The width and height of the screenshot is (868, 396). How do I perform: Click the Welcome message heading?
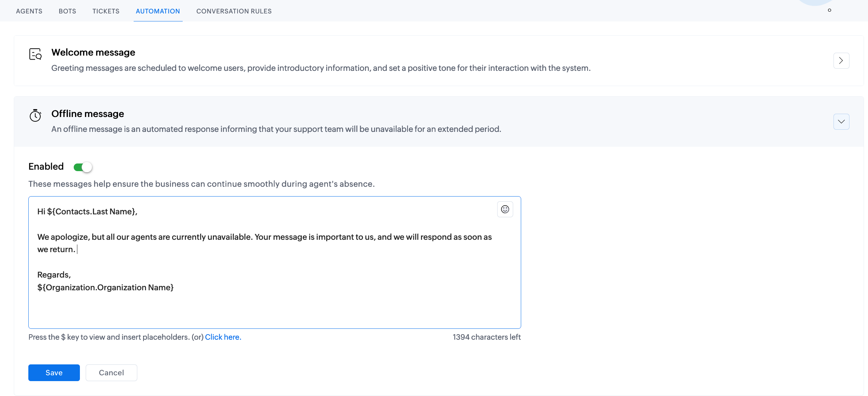(x=93, y=52)
